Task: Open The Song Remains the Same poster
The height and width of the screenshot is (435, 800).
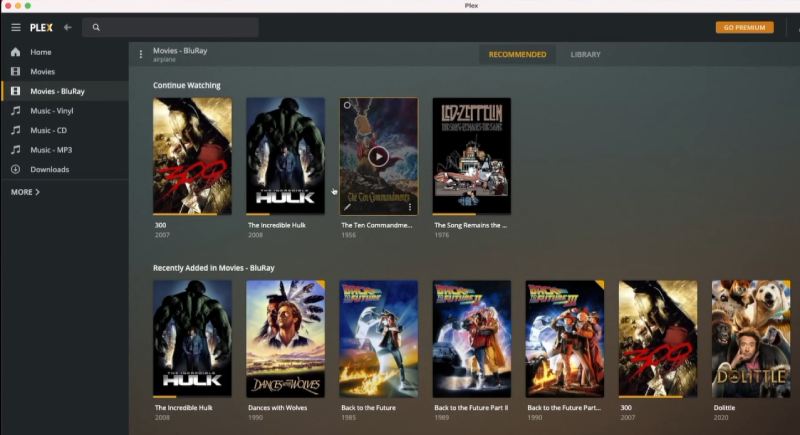Action: point(471,156)
